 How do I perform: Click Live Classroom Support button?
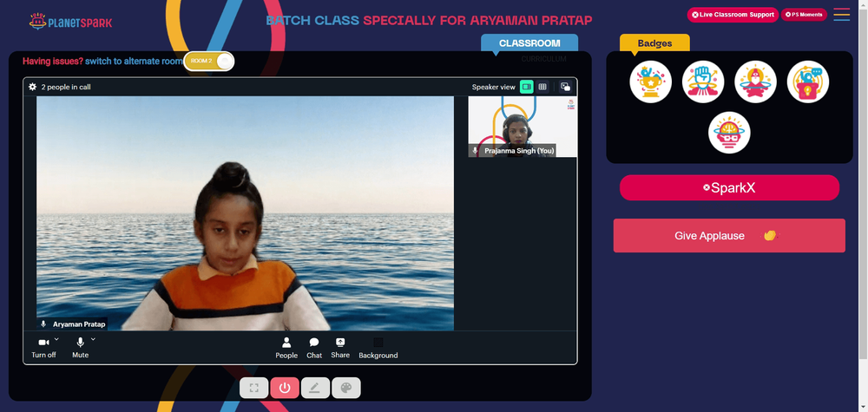[733, 15]
